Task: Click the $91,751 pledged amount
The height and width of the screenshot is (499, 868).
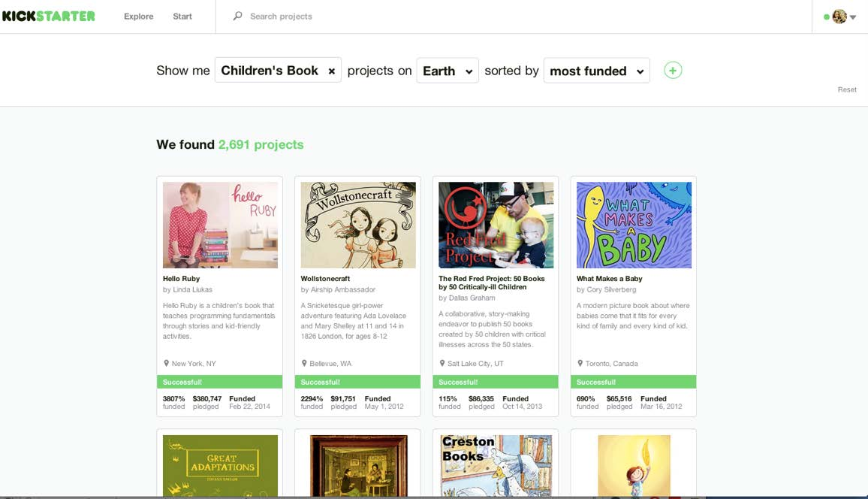Action: 343,399
